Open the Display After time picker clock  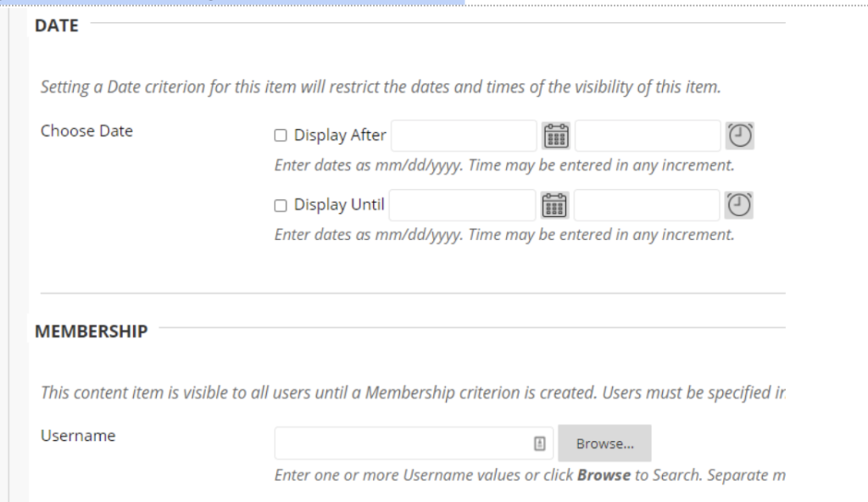741,136
